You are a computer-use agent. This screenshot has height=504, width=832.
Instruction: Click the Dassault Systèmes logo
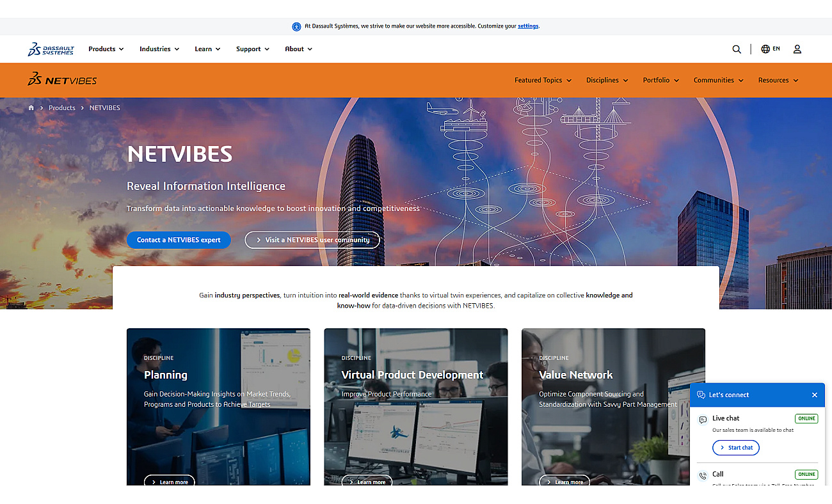click(51, 49)
